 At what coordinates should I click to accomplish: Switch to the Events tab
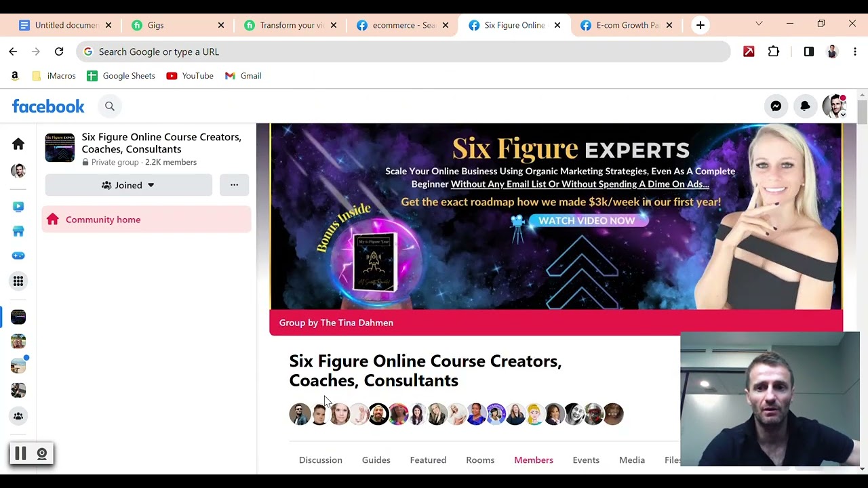pos(586,460)
